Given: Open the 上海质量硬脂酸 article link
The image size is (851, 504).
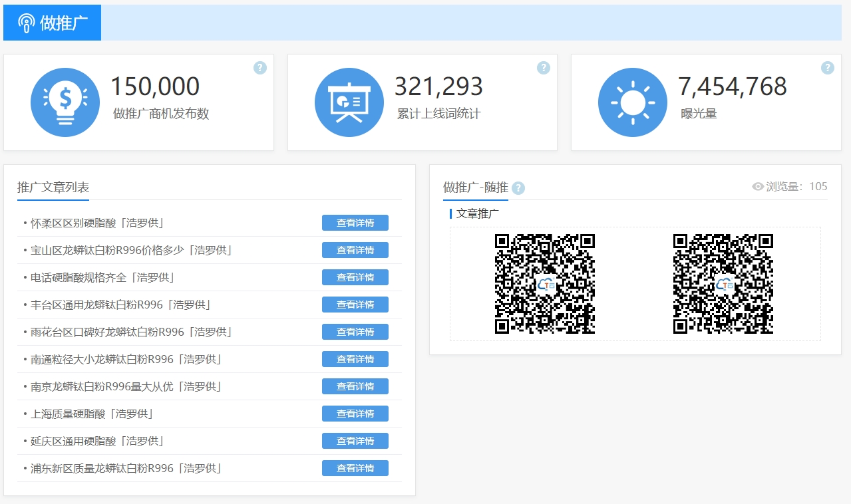Looking at the screenshot, I should click(x=92, y=414).
